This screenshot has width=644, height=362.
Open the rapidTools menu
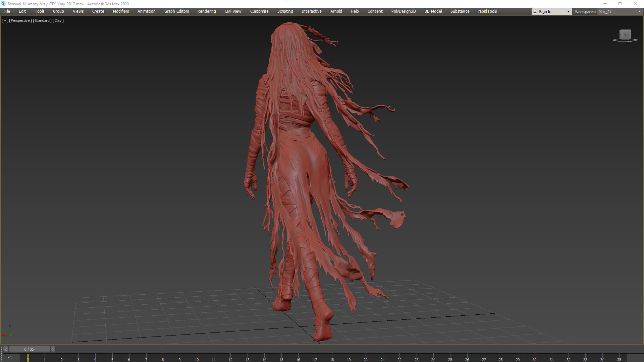pyautogui.click(x=488, y=11)
